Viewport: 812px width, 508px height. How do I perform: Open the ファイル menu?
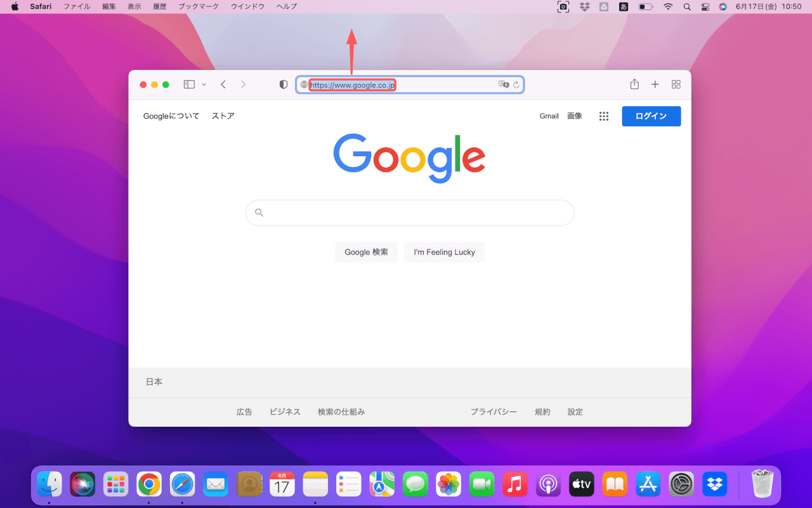[77, 6]
